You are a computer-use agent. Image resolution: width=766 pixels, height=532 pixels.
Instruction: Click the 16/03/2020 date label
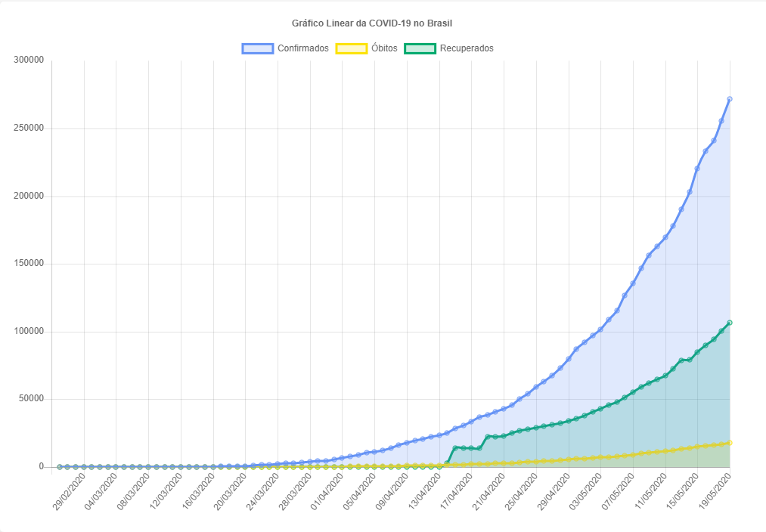pyautogui.click(x=198, y=491)
